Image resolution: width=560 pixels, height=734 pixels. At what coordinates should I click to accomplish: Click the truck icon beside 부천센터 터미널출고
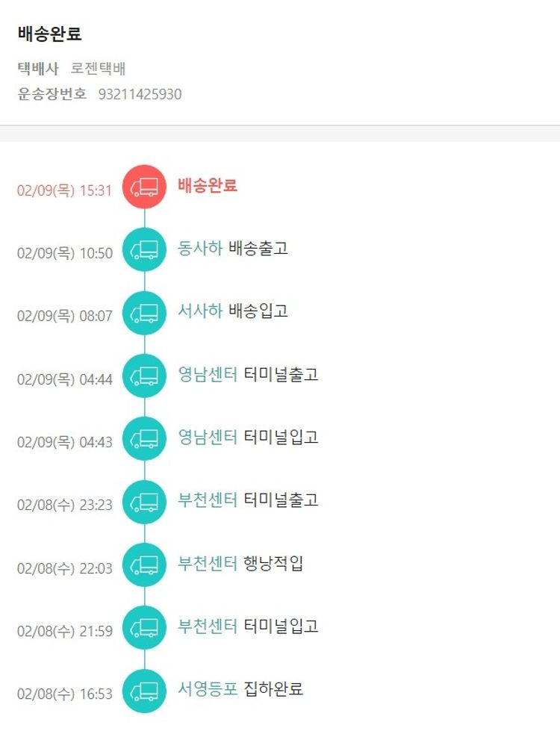(x=145, y=502)
